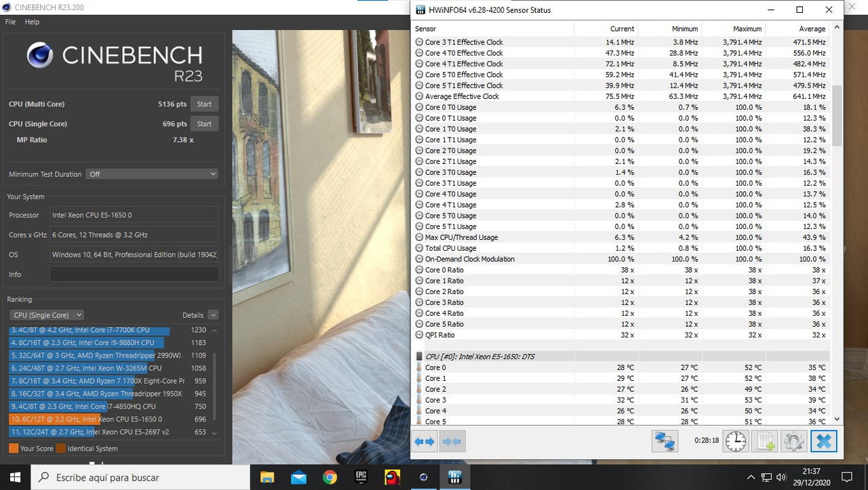Click the HWiNFO64 title bar app icon

(420, 10)
